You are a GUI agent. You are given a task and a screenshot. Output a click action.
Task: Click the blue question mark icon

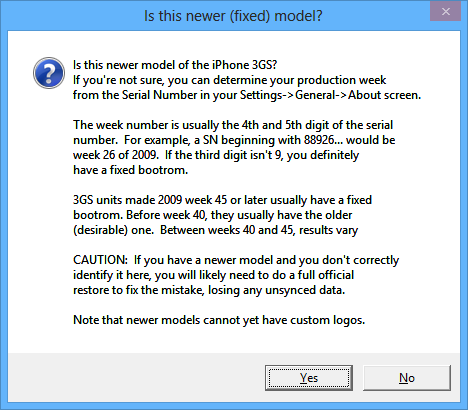(x=49, y=73)
